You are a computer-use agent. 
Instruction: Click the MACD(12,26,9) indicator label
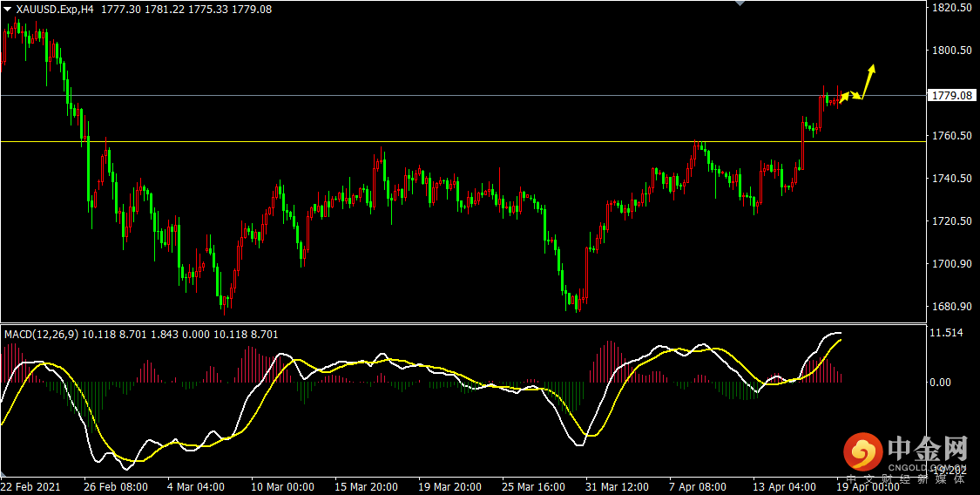41,335
